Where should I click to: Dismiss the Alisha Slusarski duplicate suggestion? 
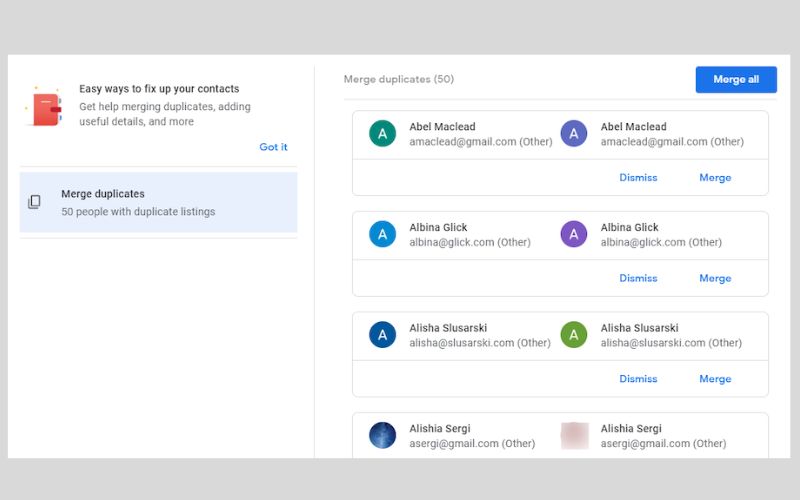pyautogui.click(x=638, y=379)
